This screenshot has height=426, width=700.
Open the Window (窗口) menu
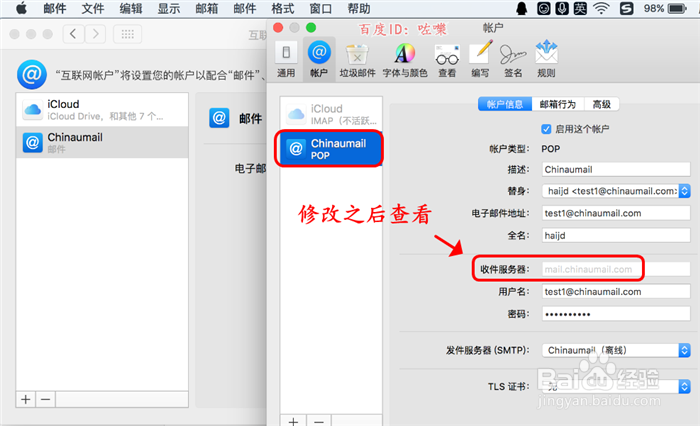321,8
